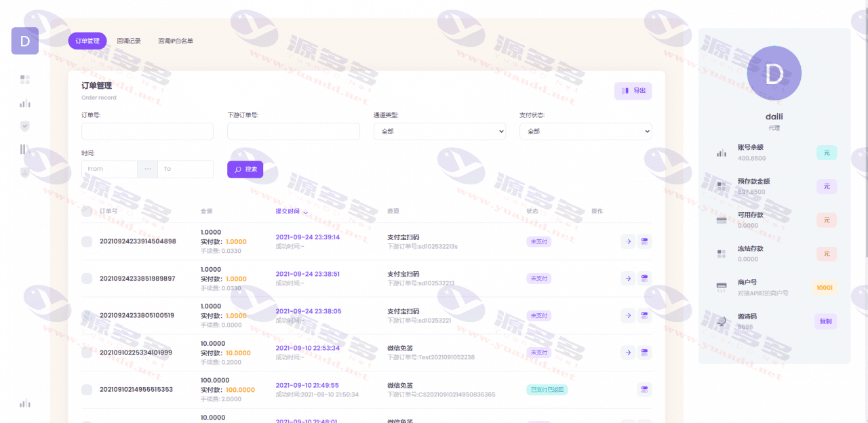Click the toggle action icon for order 20210924233914504898
The image size is (868, 423).
[645, 241]
